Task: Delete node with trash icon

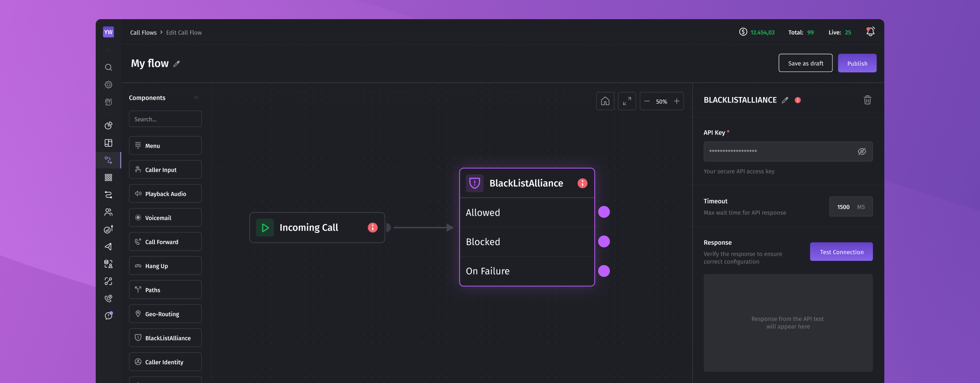Action: (x=867, y=100)
